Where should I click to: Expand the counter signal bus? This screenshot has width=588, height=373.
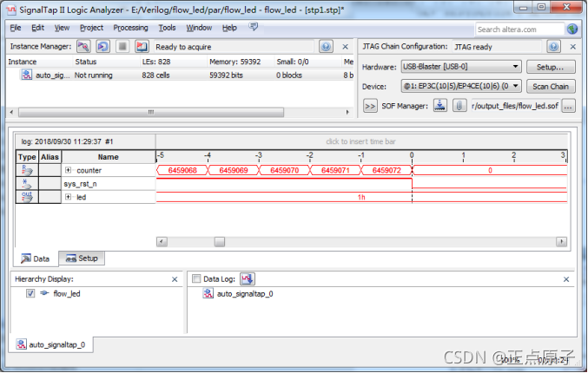(x=68, y=170)
